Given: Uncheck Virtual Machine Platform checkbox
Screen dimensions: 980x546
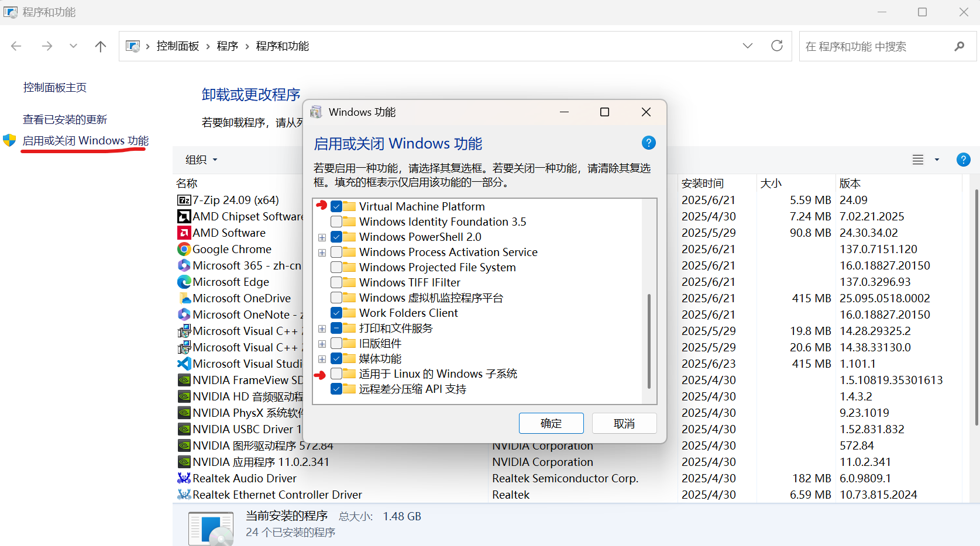Looking at the screenshot, I should (336, 206).
